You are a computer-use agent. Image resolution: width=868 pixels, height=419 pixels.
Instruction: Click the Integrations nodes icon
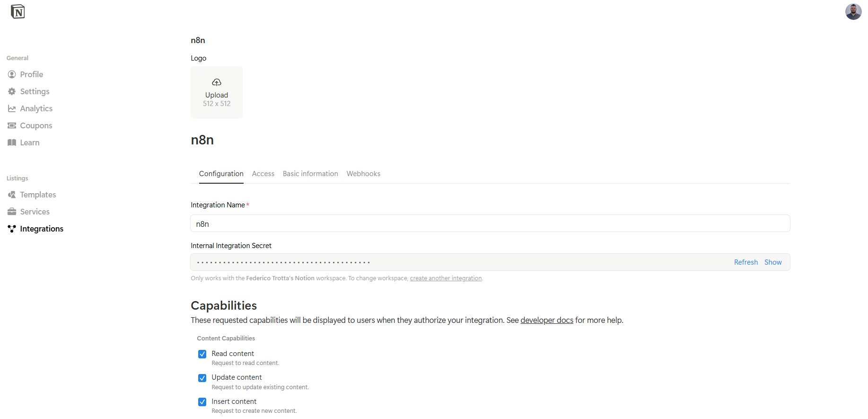pos(12,229)
